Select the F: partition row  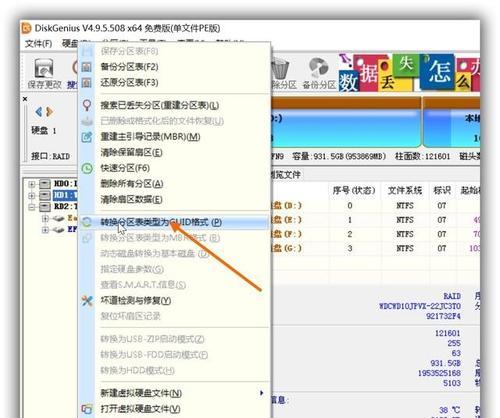375,234
